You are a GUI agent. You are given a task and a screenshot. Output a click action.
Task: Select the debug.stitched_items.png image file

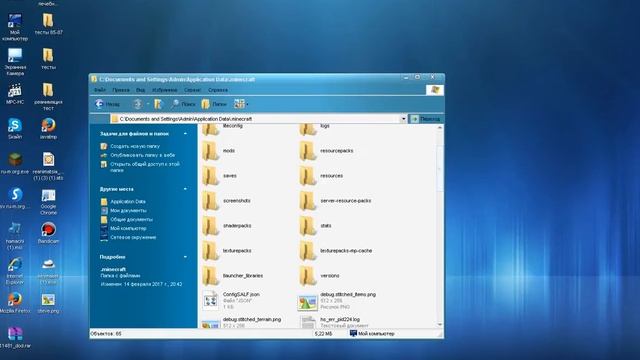(337, 300)
